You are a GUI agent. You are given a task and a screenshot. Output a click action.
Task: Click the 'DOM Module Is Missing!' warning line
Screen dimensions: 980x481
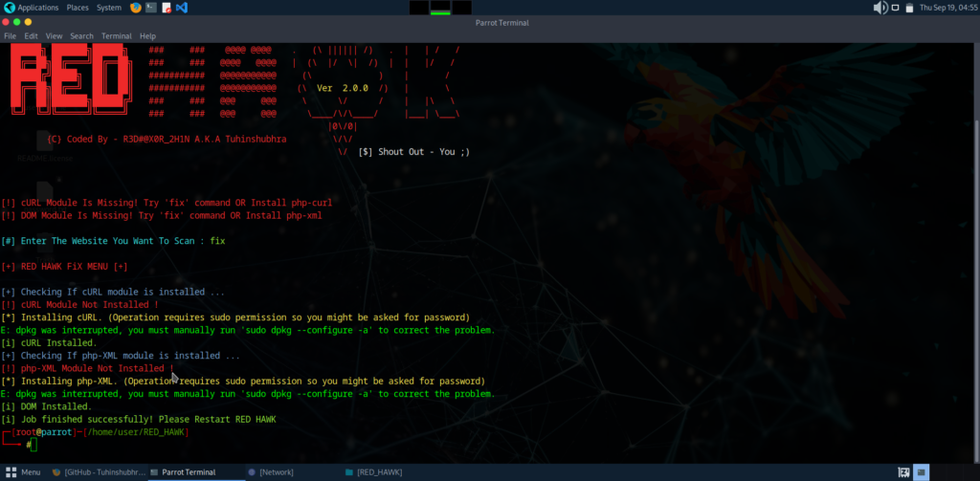click(161, 215)
